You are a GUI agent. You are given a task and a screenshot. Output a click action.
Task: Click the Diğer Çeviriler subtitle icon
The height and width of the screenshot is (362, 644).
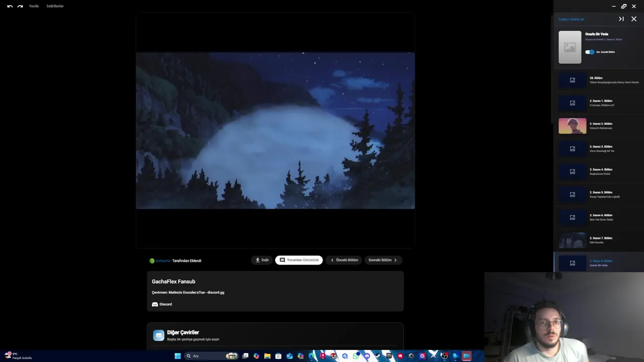[x=158, y=335]
